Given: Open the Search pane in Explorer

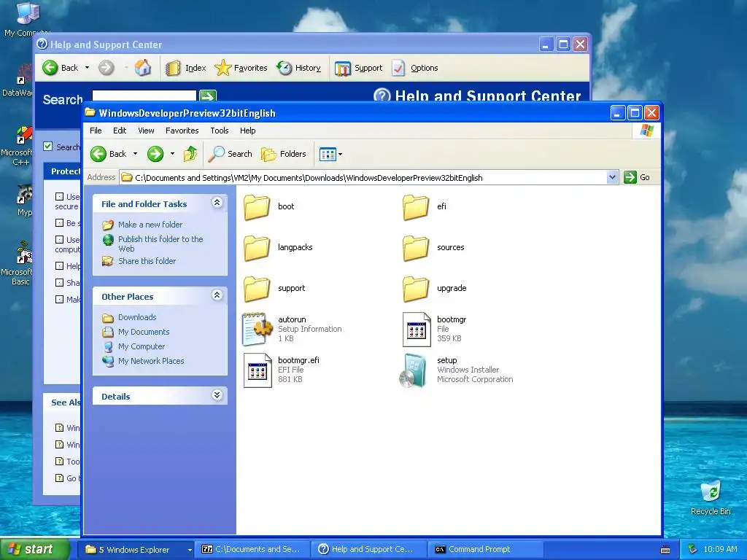Looking at the screenshot, I should 231,154.
